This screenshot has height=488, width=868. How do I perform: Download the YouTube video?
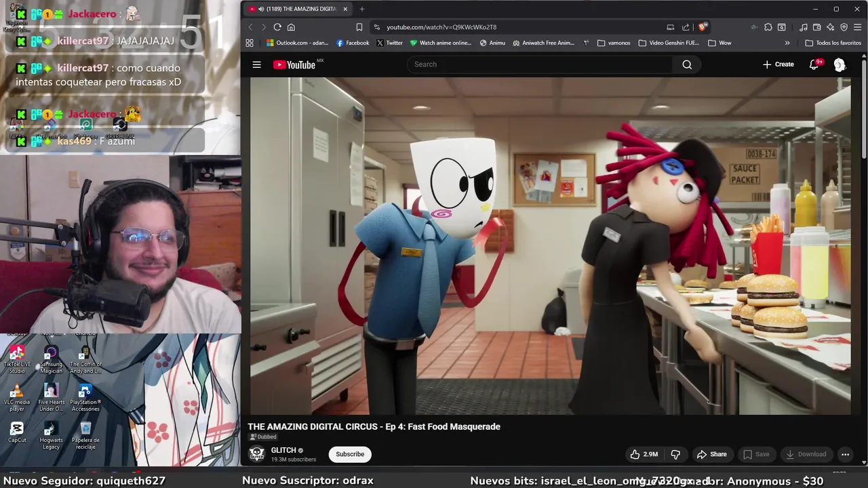806,454
